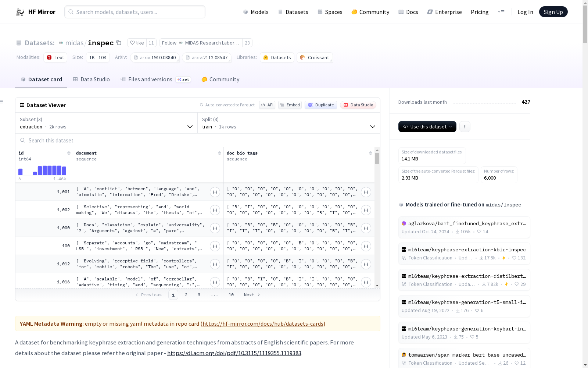Click the Dataset Viewer table icon
This screenshot has width=588, height=368.
point(22,105)
